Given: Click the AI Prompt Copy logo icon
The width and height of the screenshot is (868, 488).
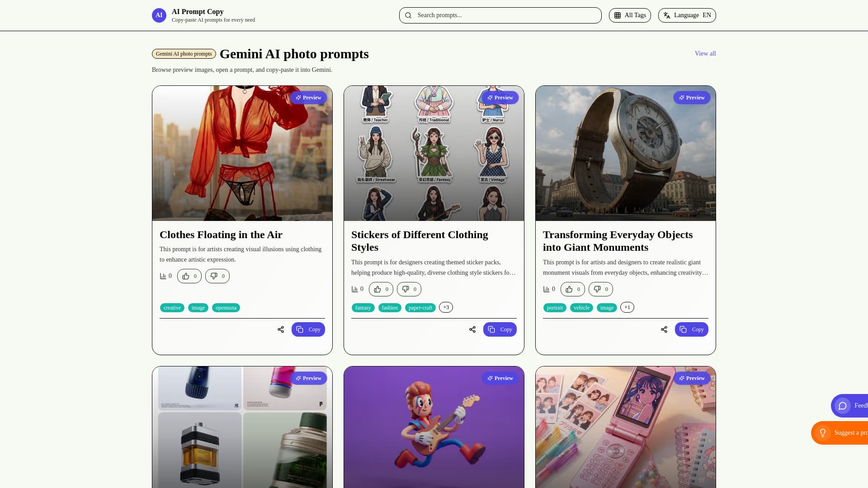Looking at the screenshot, I should click(x=159, y=15).
